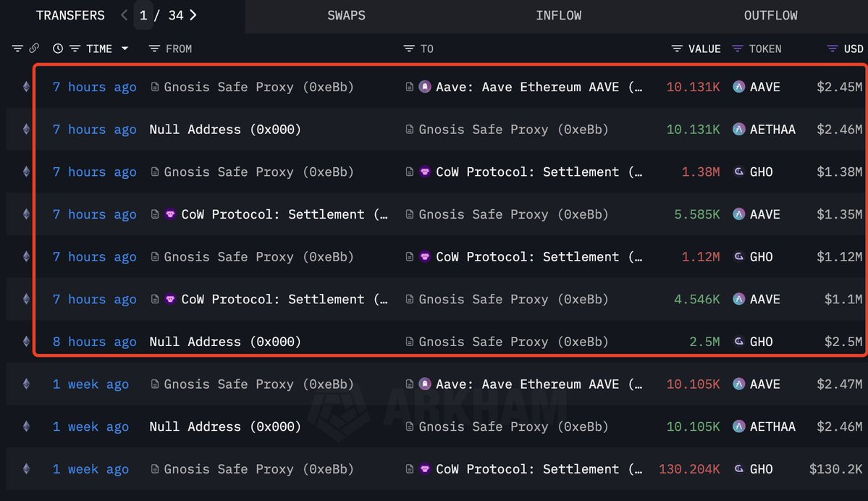The width and height of the screenshot is (868, 501).
Task: Click GHO token icon on the 2.5M row
Action: pyautogui.click(x=738, y=342)
